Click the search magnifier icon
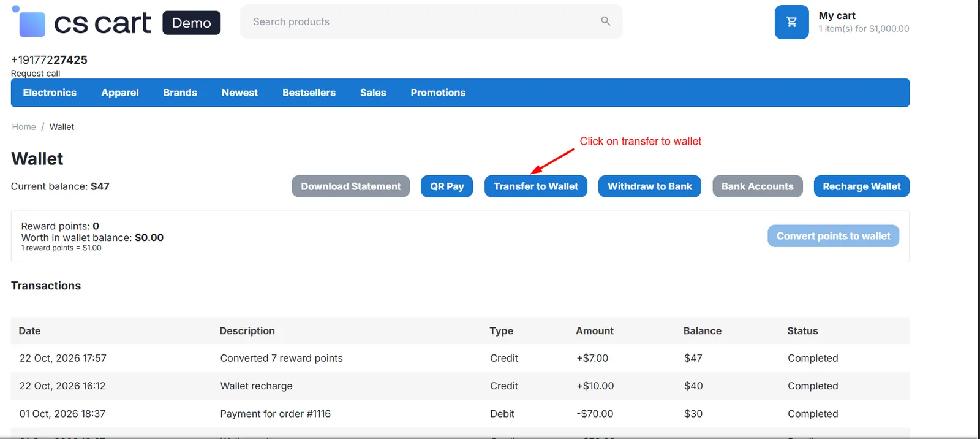Screen dimensions: 980x439 605,21
